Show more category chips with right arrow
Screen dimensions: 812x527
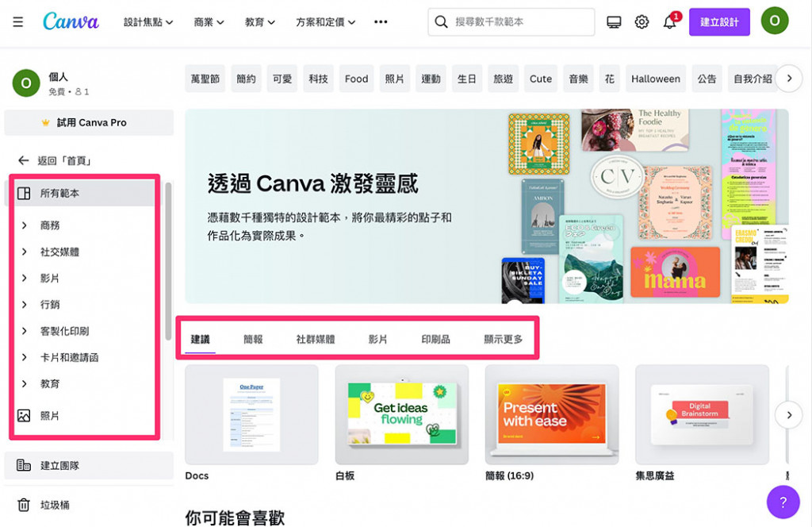(x=789, y=79)
